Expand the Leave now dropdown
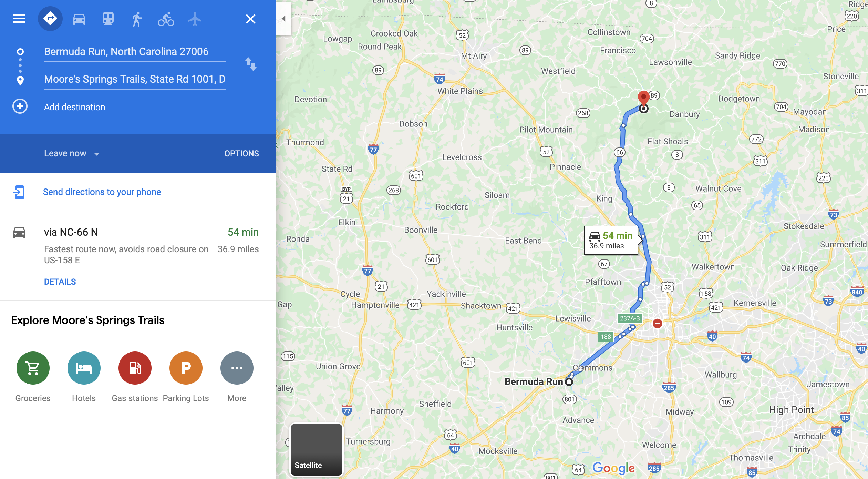This screenshot has width=868, height=479. [72, 154]
